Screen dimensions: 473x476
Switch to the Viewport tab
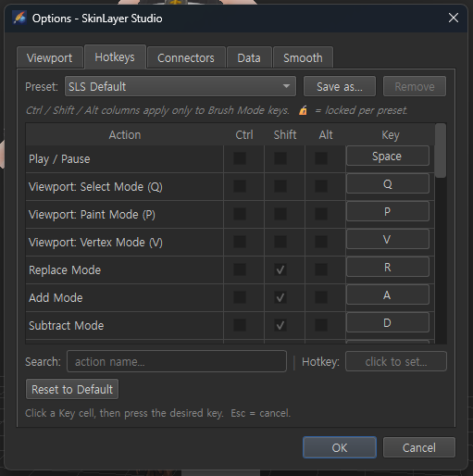tap(50, 57)
